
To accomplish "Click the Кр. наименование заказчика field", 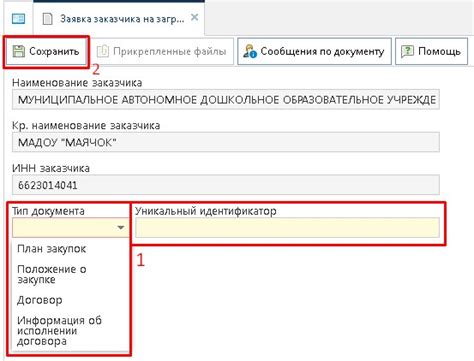I will 226,142.
